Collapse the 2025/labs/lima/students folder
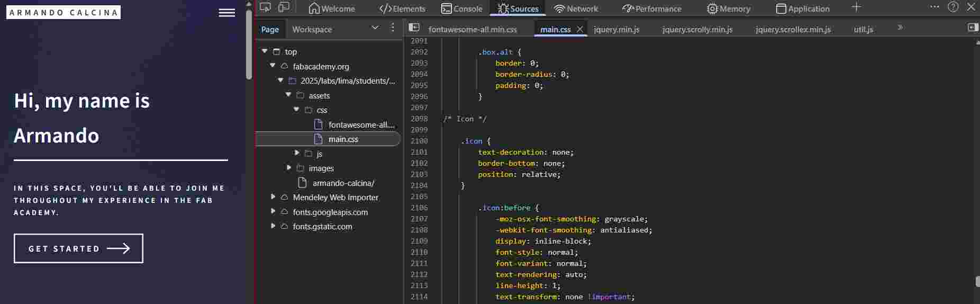This screenshot has width=980, height=304. tap(280, 81)
